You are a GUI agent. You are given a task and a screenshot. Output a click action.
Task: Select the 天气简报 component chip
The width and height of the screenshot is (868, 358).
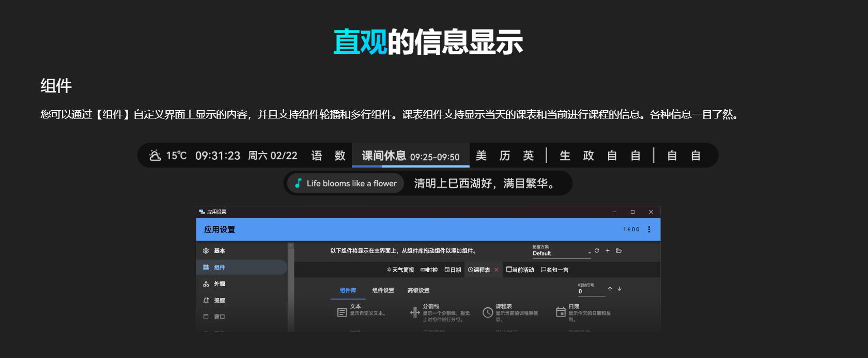[x=400, y=270]
